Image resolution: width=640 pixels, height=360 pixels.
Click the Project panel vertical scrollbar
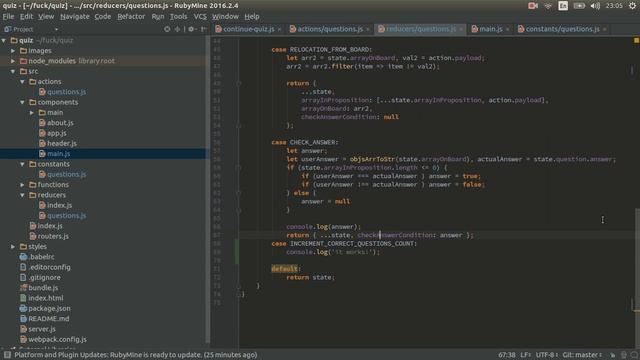[x=208, y=190]
